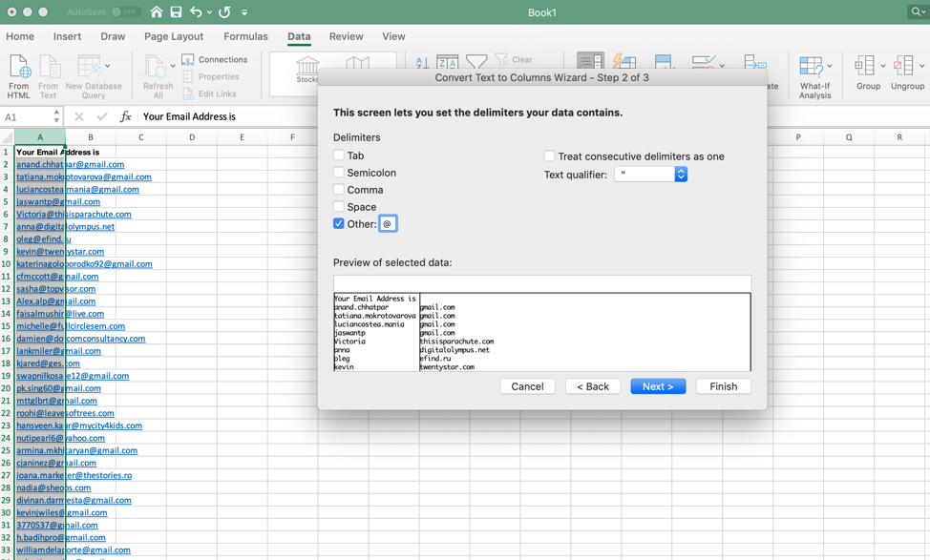930x560 pixels.
Task: Click the Group outline icon
Action: pyautogui.click(x=865, y=65)
